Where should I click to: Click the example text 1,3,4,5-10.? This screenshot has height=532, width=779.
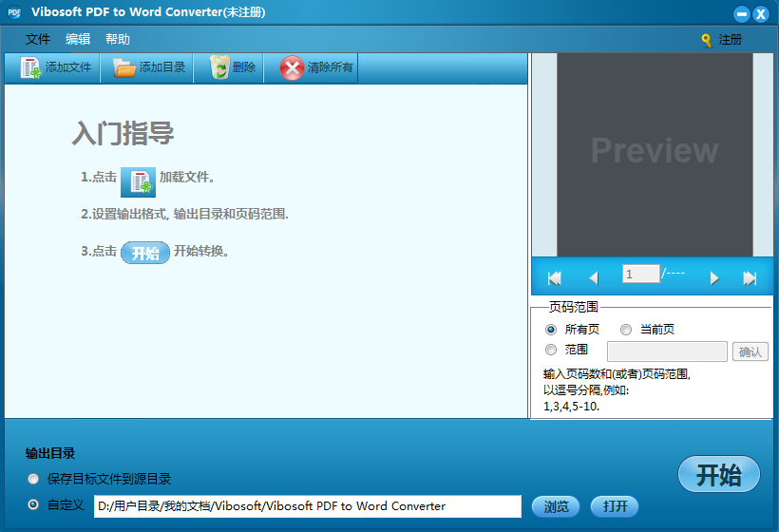point(571,407)
